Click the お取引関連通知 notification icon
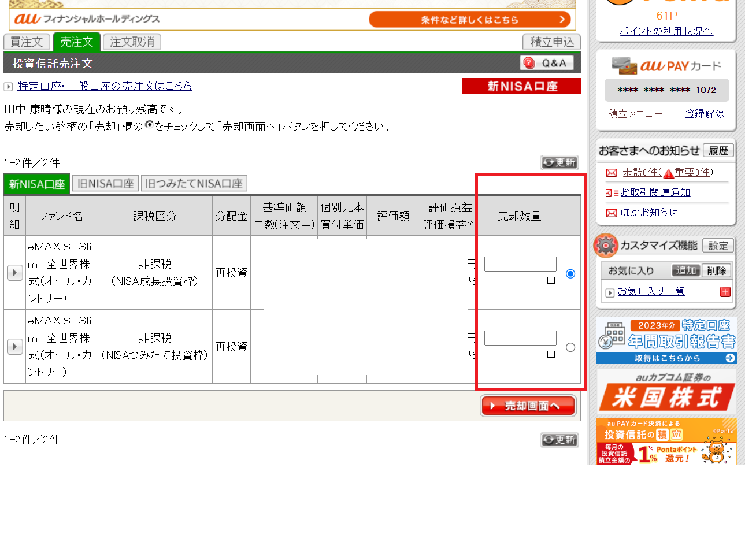The height and width of the screenshot is (553, 756). point(612,193)
